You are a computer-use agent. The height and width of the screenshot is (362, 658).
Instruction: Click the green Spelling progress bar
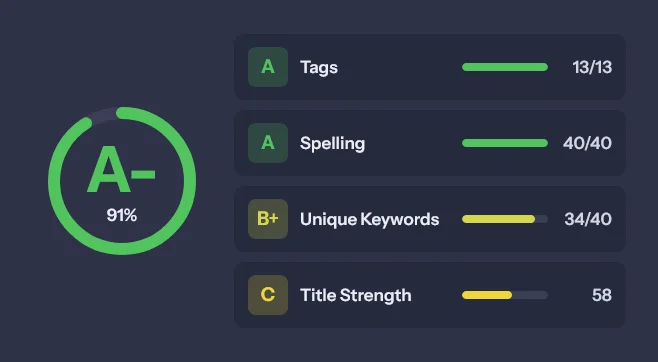click(x=505, y=143)
